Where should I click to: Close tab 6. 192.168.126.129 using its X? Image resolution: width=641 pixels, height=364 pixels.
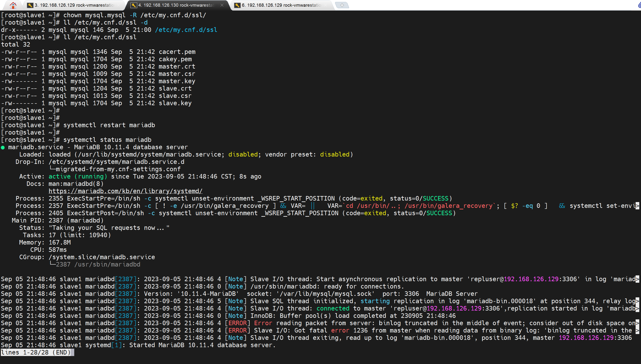325,5
